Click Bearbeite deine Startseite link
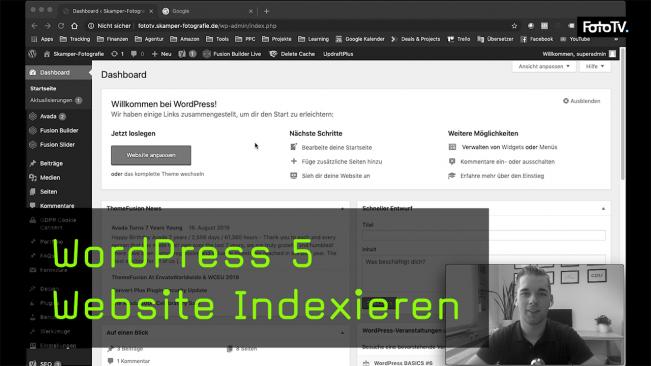The height and width of the screenshot is (366, 651). click(337, 147)
